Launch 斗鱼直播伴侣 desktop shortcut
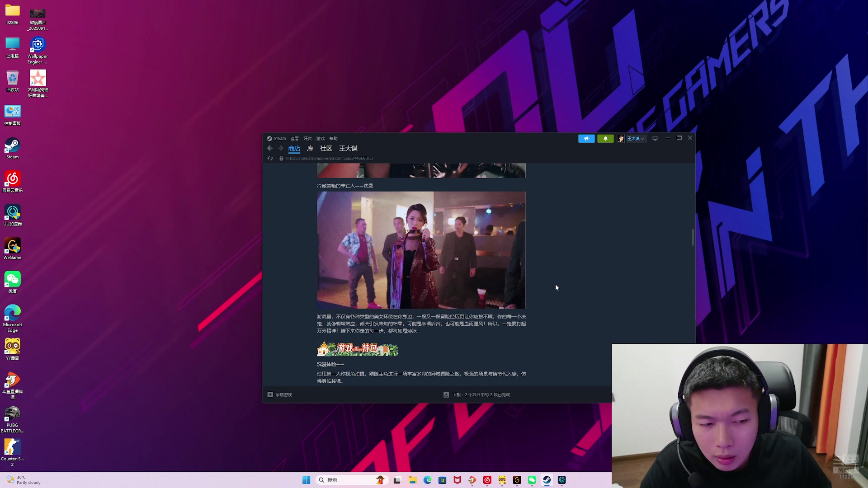Screen dimensions: 868x488 tap(12, 385)
